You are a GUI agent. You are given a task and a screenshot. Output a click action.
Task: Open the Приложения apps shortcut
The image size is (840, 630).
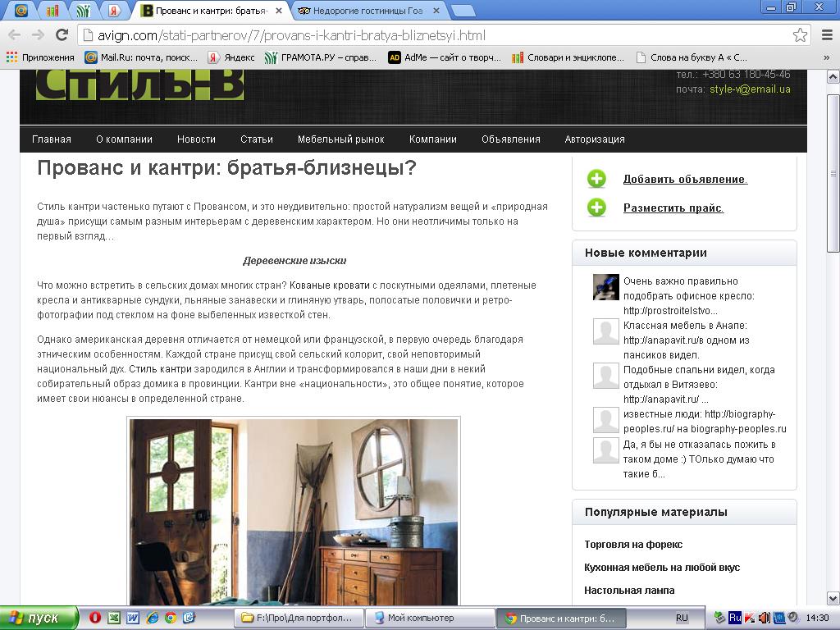click(40, 57)
